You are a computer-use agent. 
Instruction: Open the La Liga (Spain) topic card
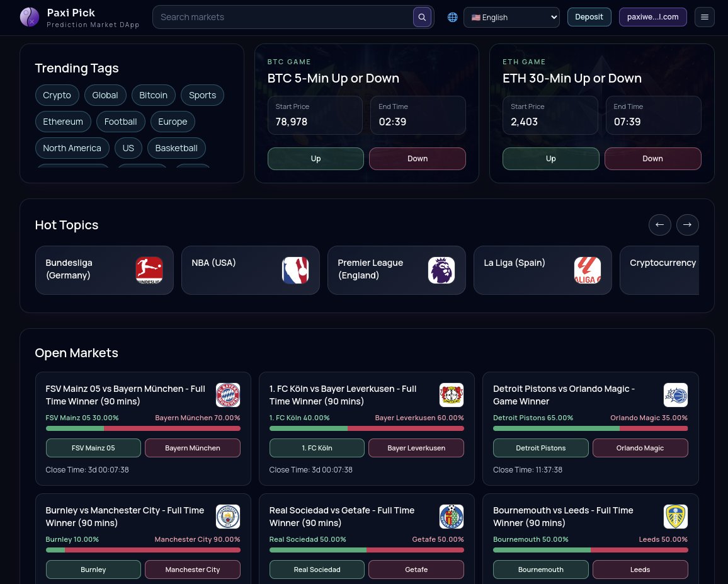(x=543, y=270)
